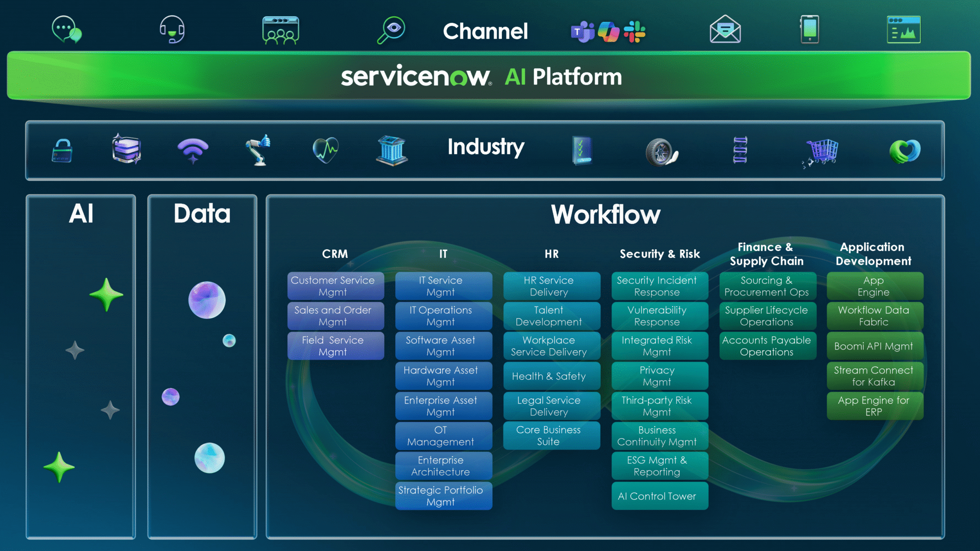
Task: Select the healthcare heart industry icon
Action: click(325, 150)
